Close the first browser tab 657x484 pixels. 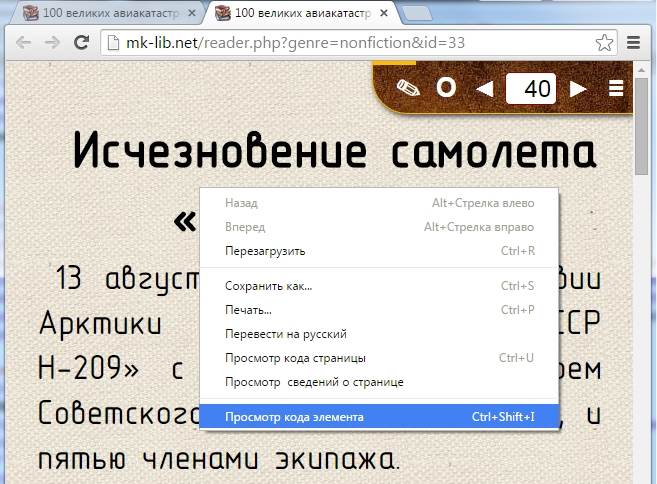(192, 13)
